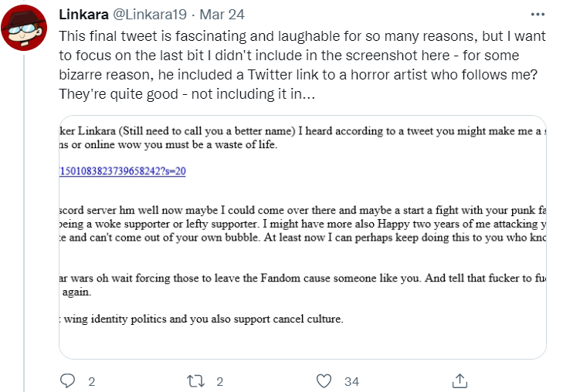The height and width of the screenshot is (392, 563).
Task: Click the reply speech bubble icon
Action: tap(67, 381)
